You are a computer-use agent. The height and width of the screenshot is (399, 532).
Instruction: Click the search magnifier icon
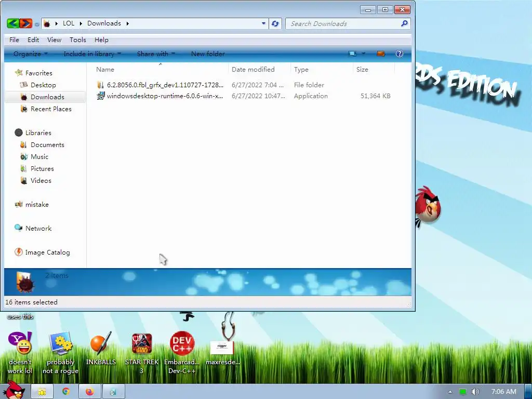coord(404,23)
